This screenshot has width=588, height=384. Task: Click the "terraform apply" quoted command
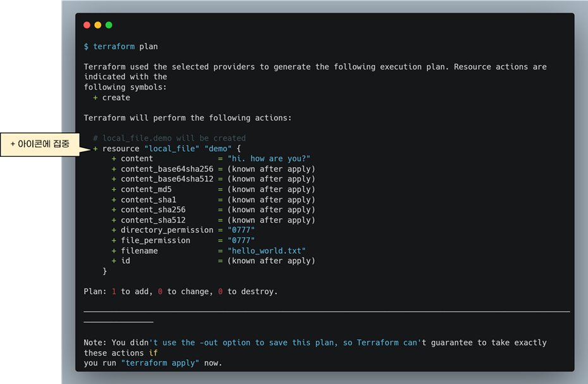point(160,363)
